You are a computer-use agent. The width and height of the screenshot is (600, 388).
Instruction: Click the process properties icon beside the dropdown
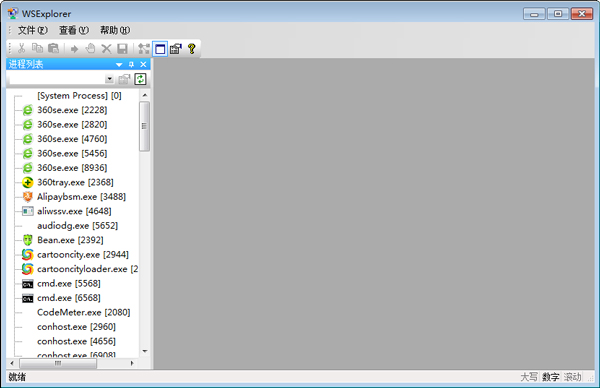124,79
